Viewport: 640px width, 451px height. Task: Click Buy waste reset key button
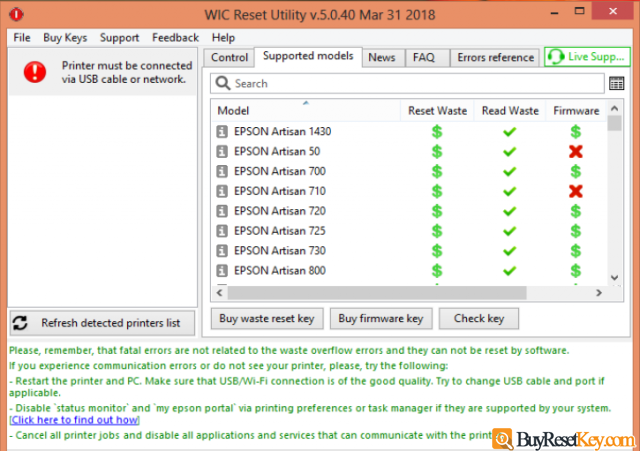click(x=267, y=318)
